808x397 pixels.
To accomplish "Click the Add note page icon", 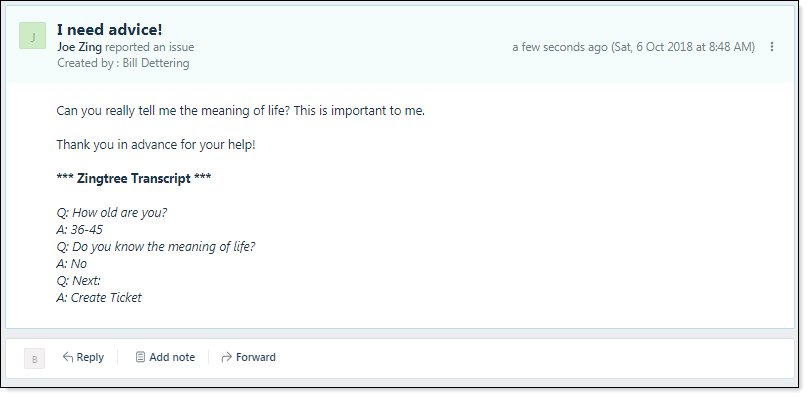I will (140, 357).
